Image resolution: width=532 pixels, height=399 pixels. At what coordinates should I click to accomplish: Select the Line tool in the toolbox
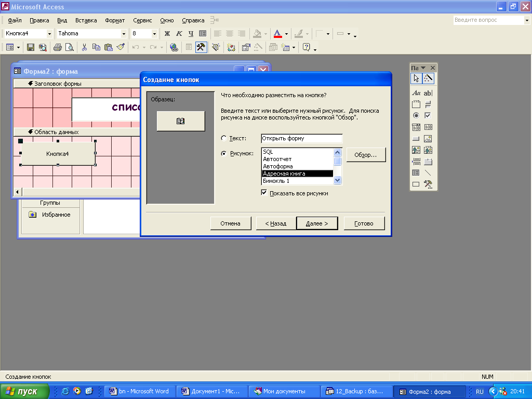428,173
